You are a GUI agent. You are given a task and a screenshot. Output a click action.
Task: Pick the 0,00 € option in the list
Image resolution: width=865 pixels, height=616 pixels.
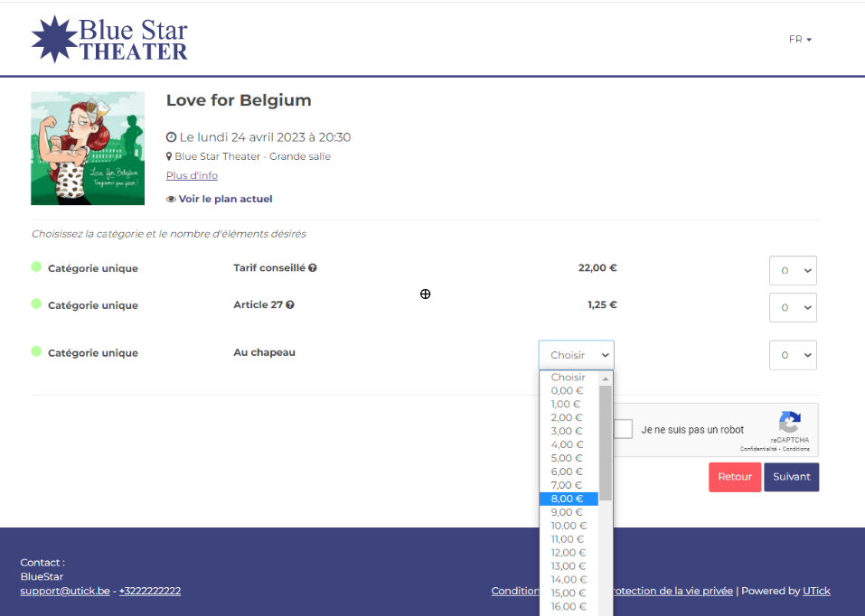(x=568, y=391)
